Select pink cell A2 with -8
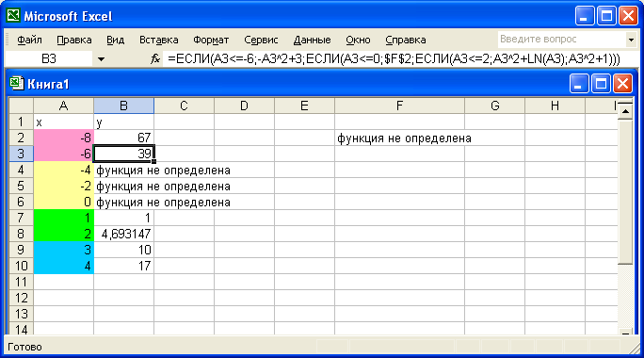 click(63, 138)
